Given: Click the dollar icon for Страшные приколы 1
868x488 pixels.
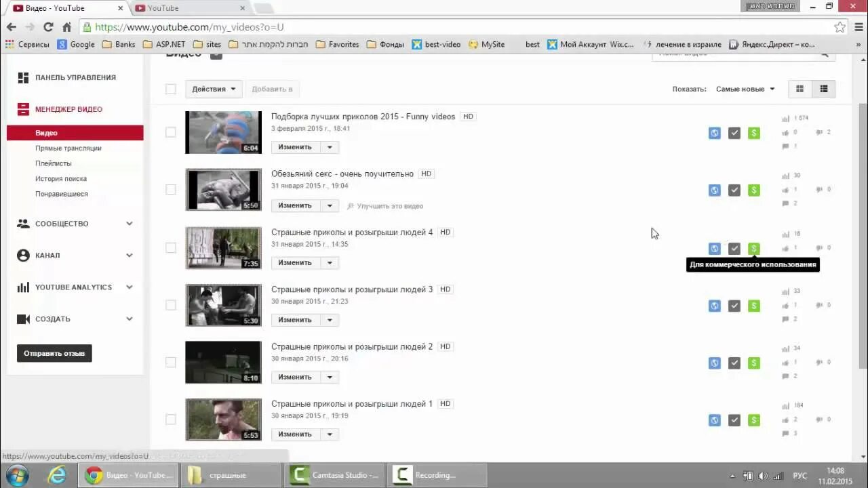Looking at the screenshot, I should (x=753, y=420).
